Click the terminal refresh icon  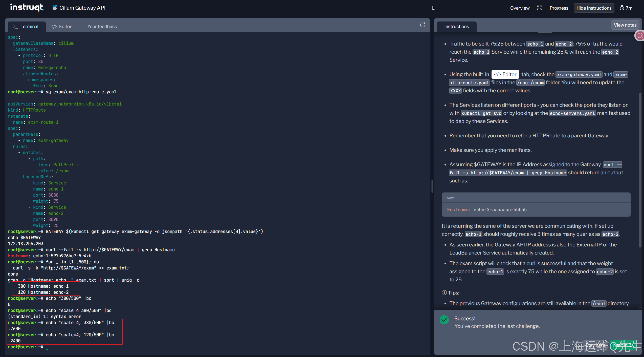pyautogui.click(x=422, y=25)
